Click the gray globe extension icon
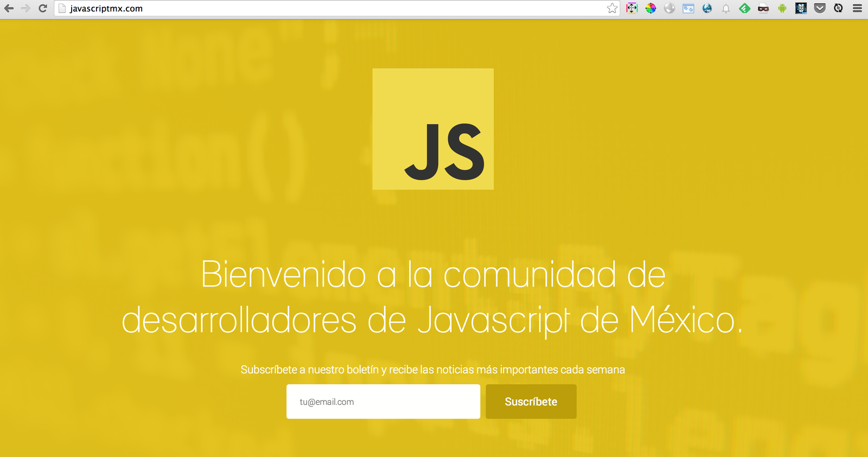 (x=669, y=8)
